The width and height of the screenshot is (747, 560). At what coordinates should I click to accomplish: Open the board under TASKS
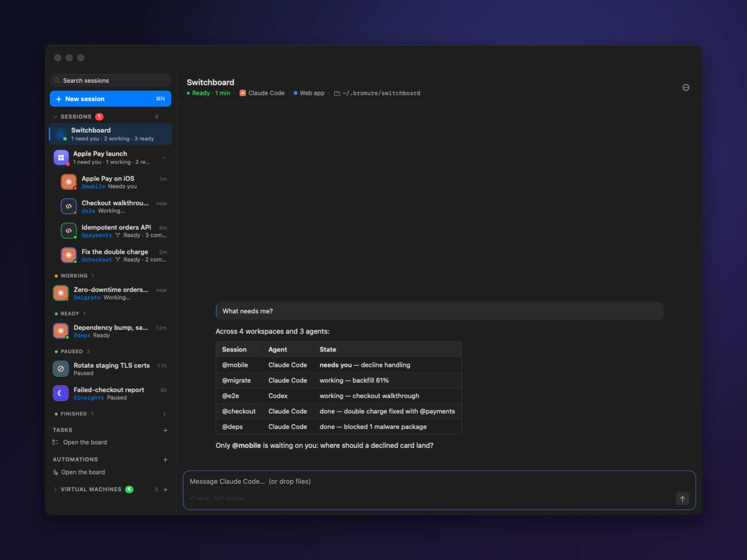[x=85, y=442]
